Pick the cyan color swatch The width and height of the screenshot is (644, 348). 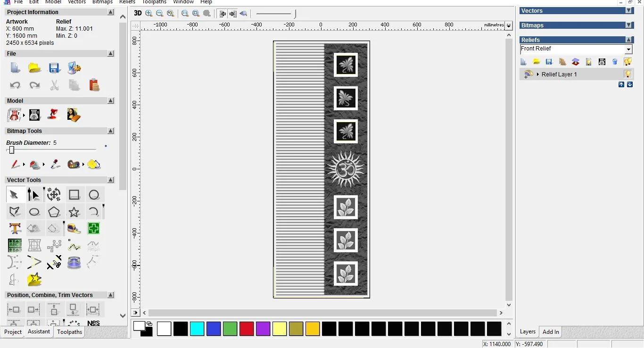coord(197,329)
